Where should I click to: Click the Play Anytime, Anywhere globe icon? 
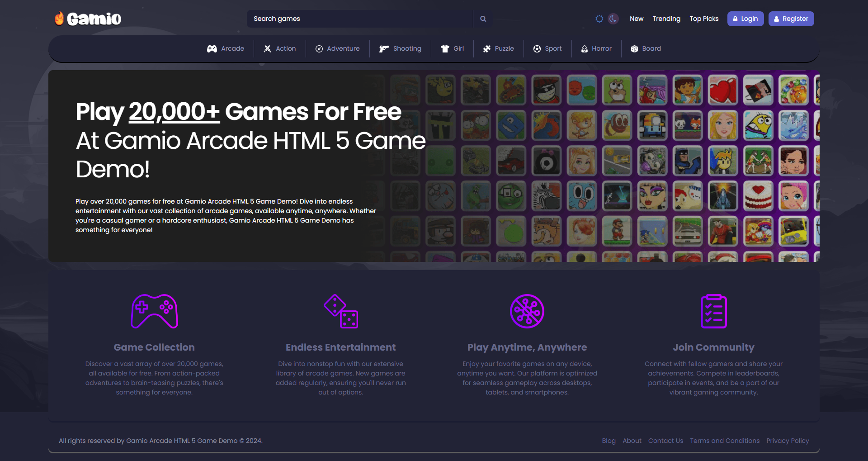pyautogui.click(x=527, y=311)
